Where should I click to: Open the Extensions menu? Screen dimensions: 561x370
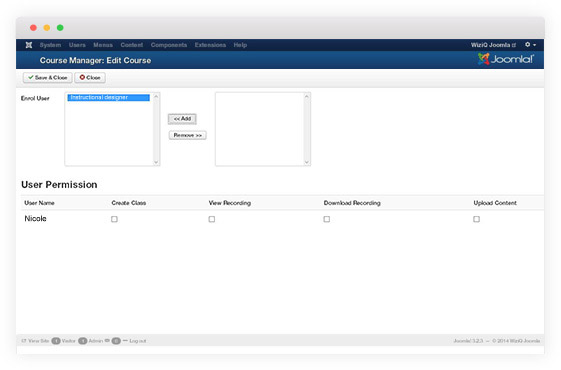[x=210, y=45]
